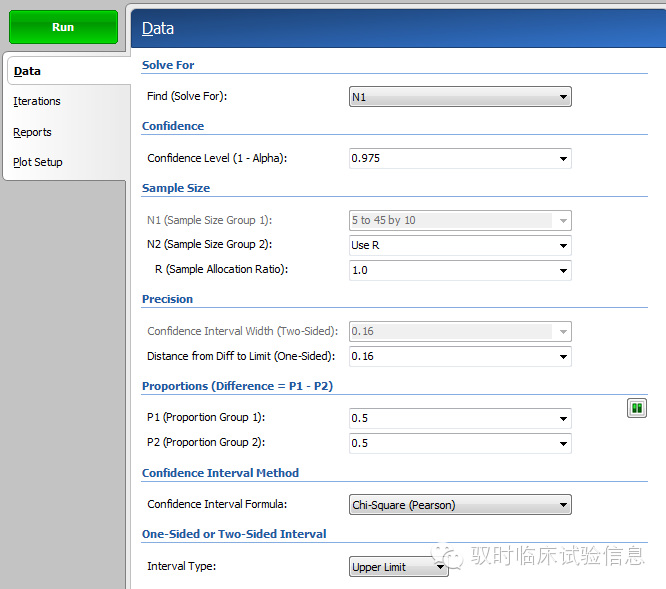The image size is (666, 589).
Task: Open the Interval Type dropdown
Action: click(398, 566)
